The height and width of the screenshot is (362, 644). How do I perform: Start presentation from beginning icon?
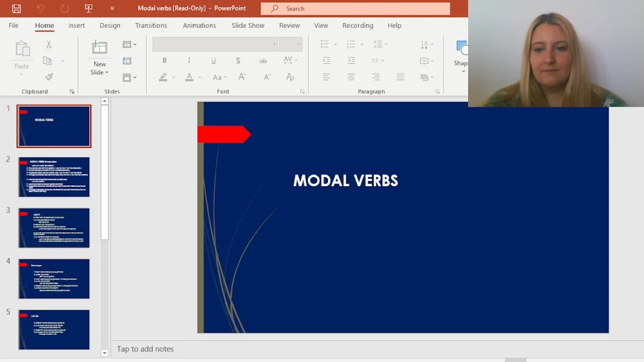pos(88,8)
